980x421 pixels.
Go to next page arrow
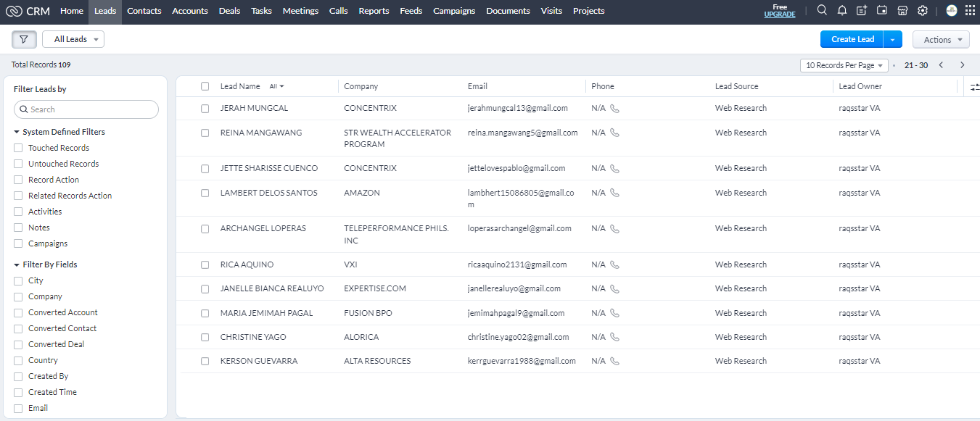pyautogui.click(x=963, y=65)
